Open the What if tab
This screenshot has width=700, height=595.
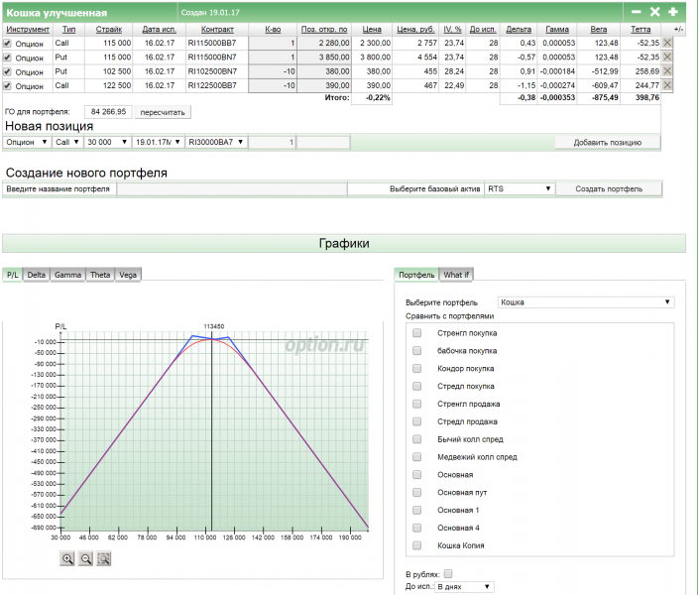456,275
